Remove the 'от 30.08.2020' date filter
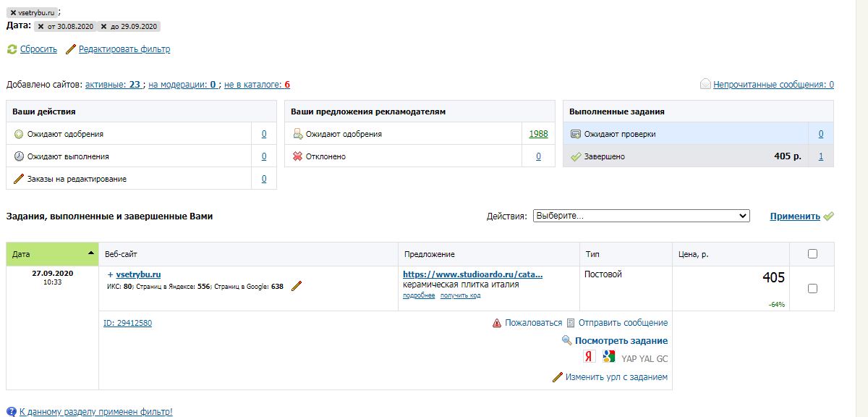The height and width of the screenshot is (417, 868). click(x=41, y=26)
